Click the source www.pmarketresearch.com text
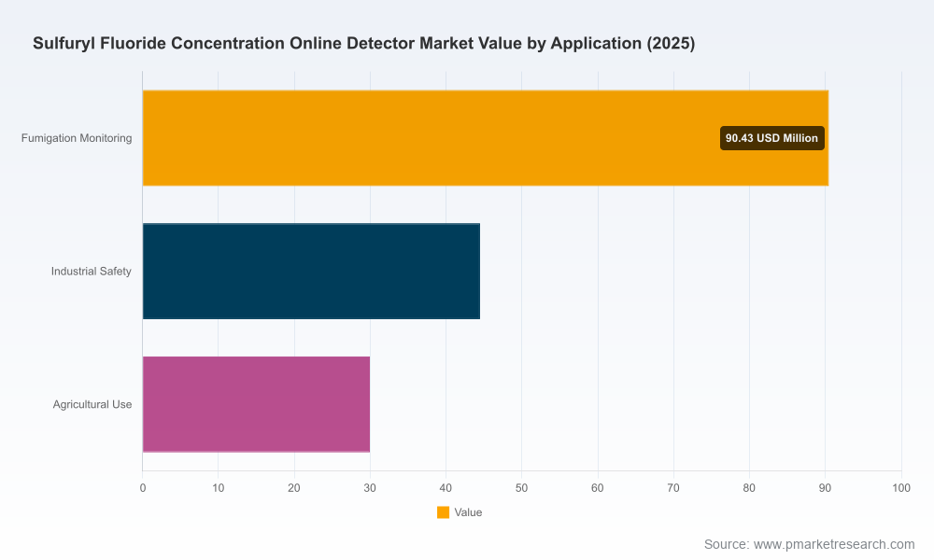 (x=810, y=544)
